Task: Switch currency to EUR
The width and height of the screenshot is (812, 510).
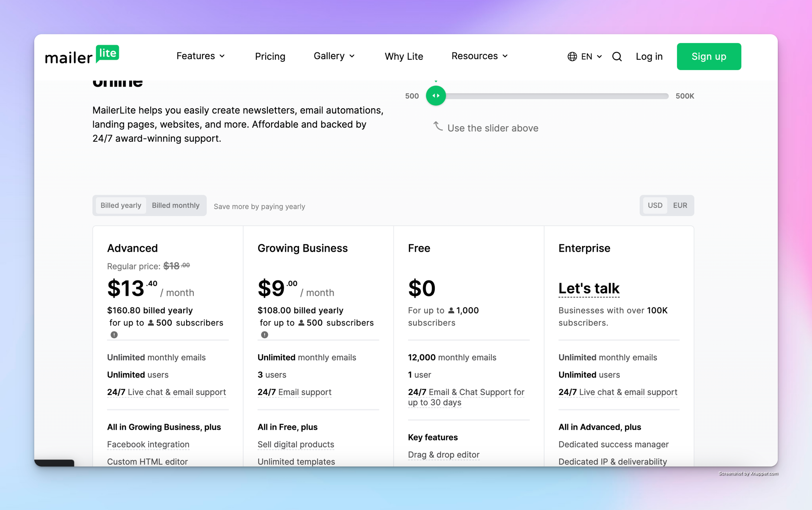Action: click(x=680, y=205)
